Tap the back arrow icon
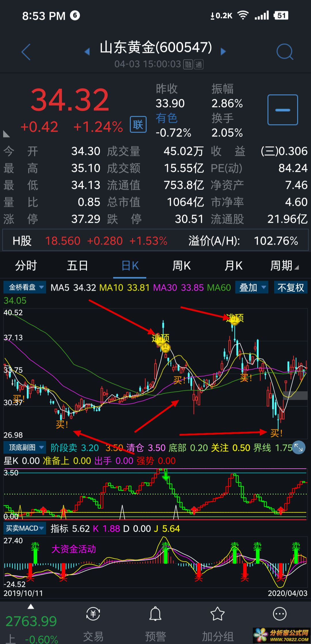The height and width of the screenshot is (644, 311). 26,52
